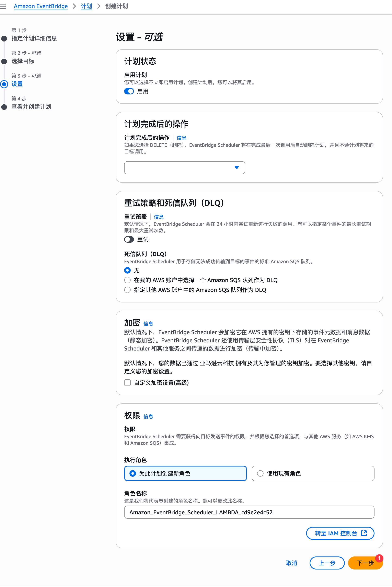
Task: Click the red notification badge on Next
Action: click(x=379, y=558)
